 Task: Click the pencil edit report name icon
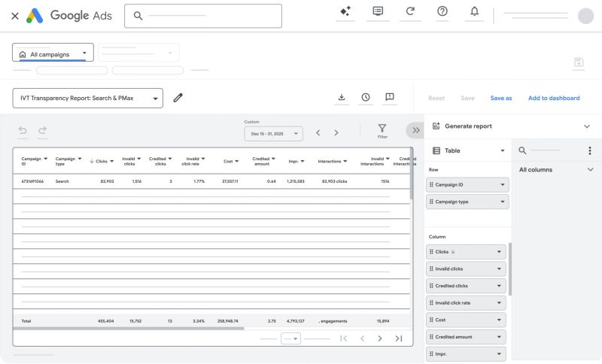tap(178, 98)
